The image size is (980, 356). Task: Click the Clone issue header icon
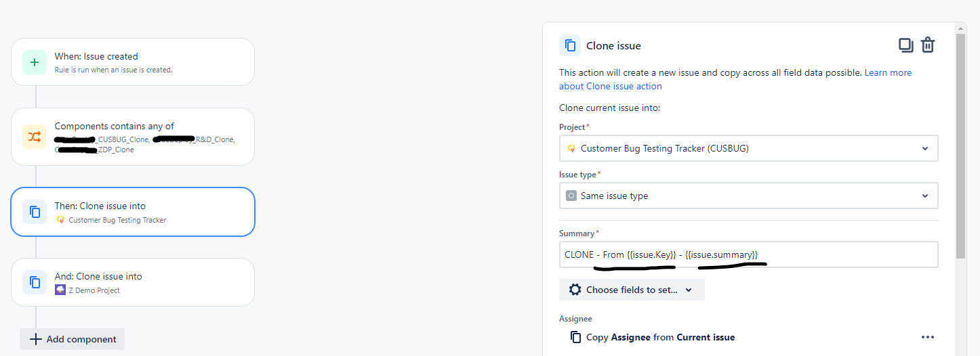point(570,45)
